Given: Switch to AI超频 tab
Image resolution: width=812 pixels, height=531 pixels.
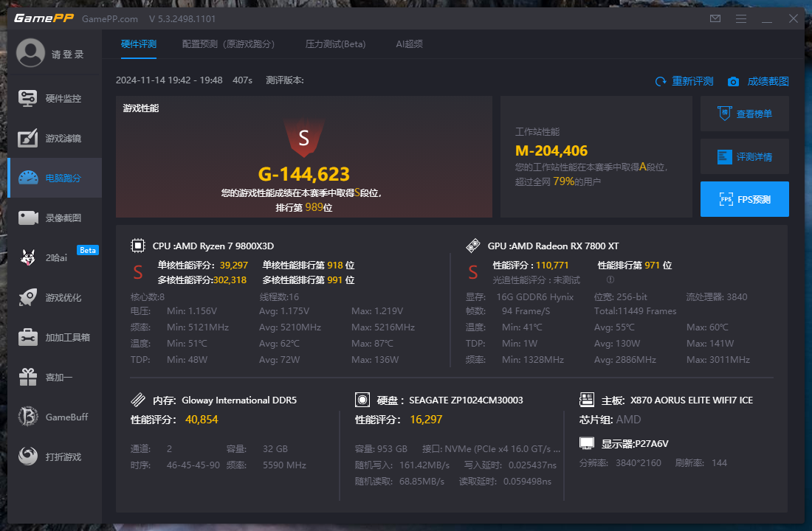Looking at the screenshot, I should click(x=409, y=44).
